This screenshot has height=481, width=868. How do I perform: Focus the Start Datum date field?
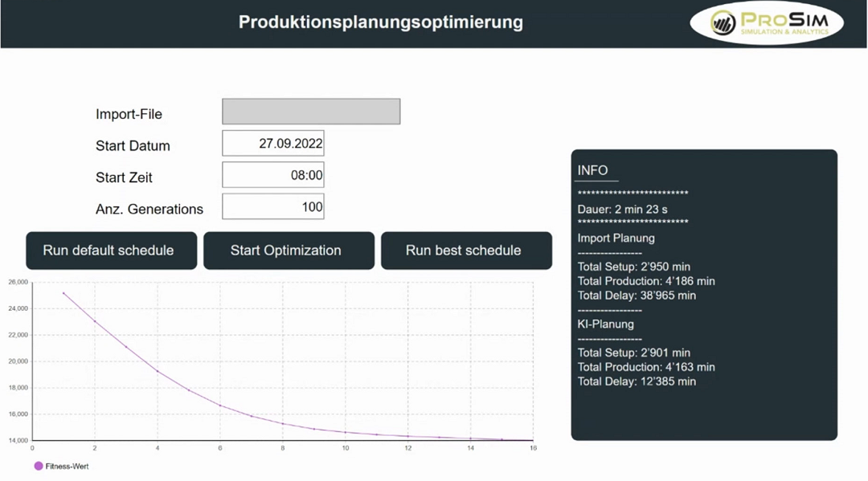coord(273,144)
